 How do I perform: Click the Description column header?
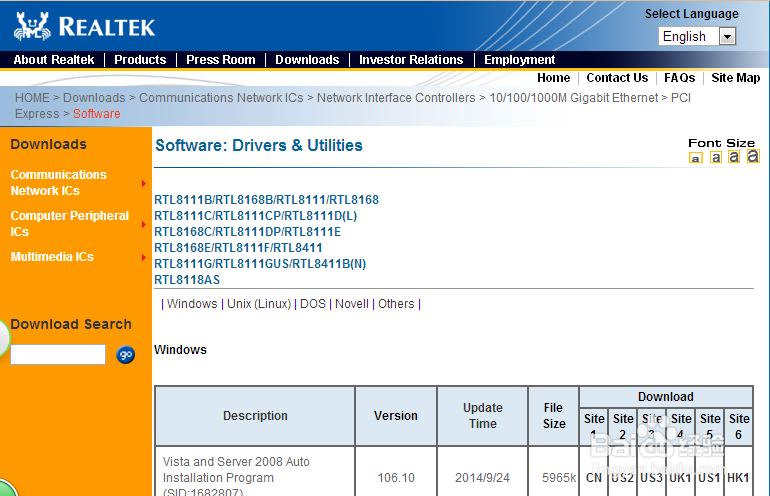[255, 416]
